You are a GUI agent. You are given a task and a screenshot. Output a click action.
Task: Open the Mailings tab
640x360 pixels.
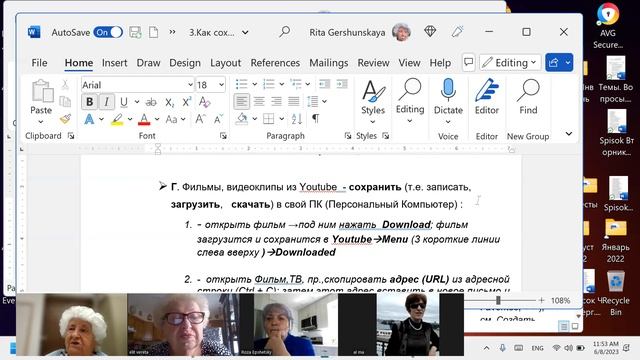(329, 63)
